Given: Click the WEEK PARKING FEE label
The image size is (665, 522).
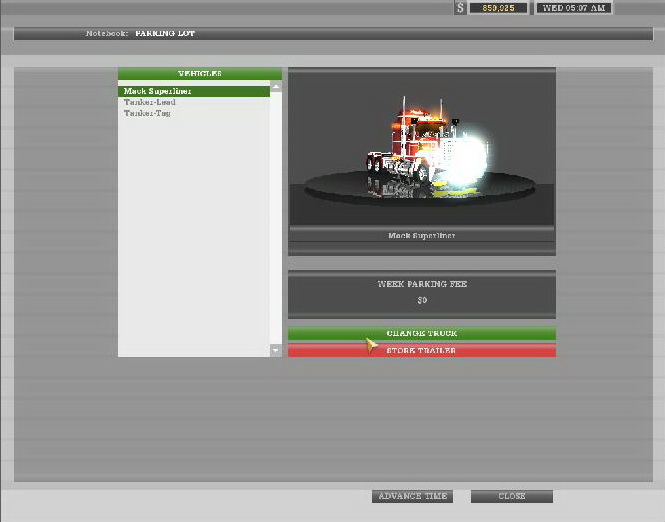Looking at the screenshot, I should pos(421,284).
